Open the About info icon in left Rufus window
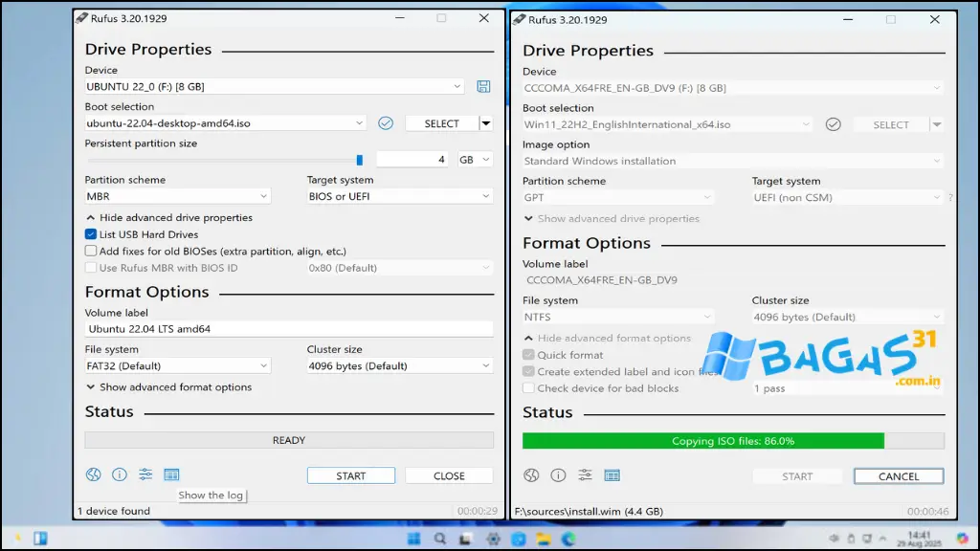Screen dimensions: 980x551 pos(120,474)
